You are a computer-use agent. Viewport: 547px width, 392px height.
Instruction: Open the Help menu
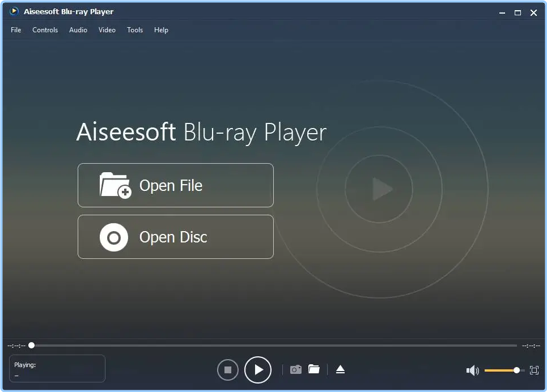161,30
